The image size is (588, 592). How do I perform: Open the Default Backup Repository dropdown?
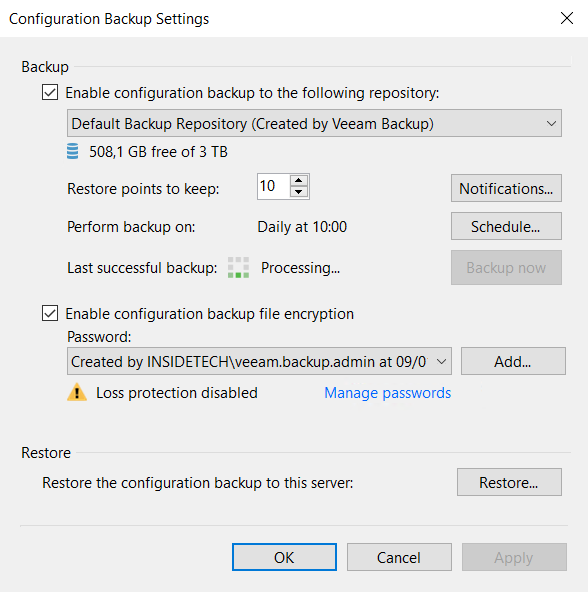(314, 123)
